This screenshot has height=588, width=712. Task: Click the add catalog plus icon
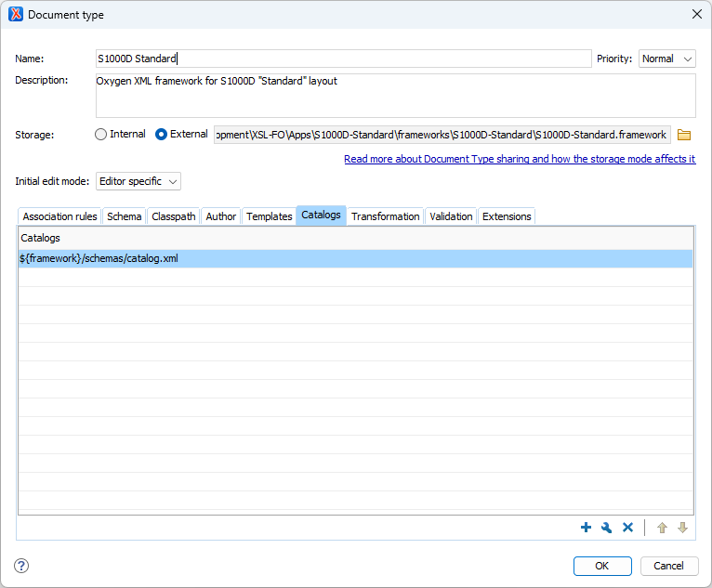pos(586,528)
